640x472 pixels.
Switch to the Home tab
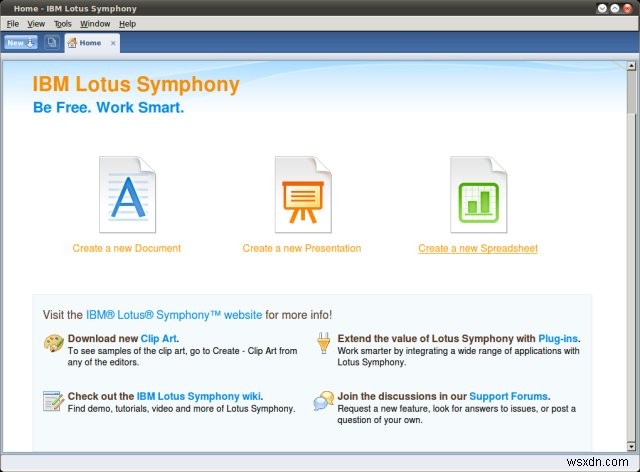click(90, 43)
